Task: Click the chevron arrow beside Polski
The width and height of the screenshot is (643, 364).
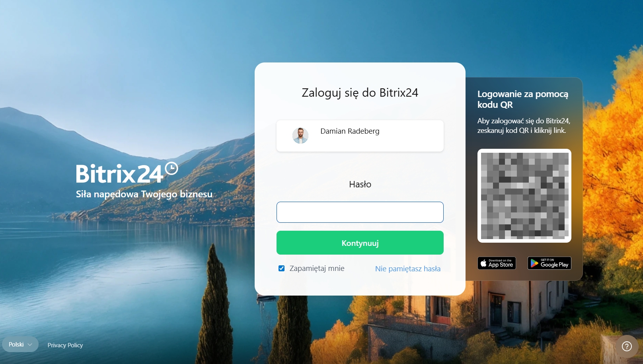Action: click(30, 345)
